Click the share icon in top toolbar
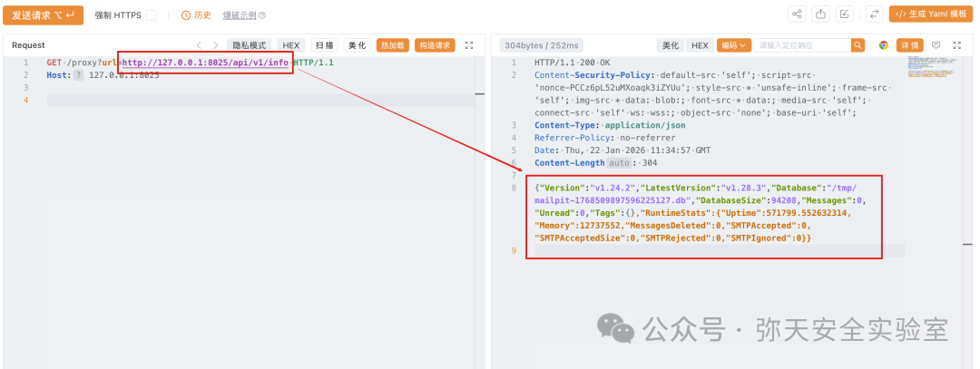Screen dimensions: 980x369 797,15
